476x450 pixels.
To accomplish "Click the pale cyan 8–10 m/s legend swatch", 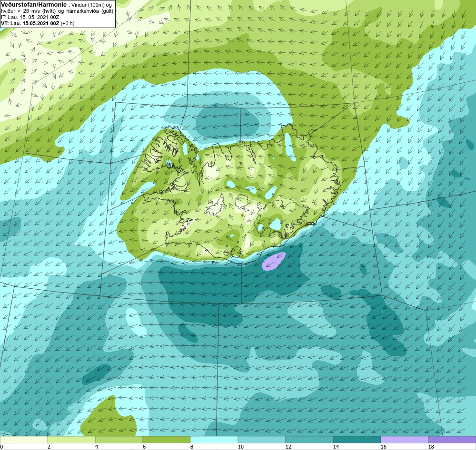I will point(214,440).
